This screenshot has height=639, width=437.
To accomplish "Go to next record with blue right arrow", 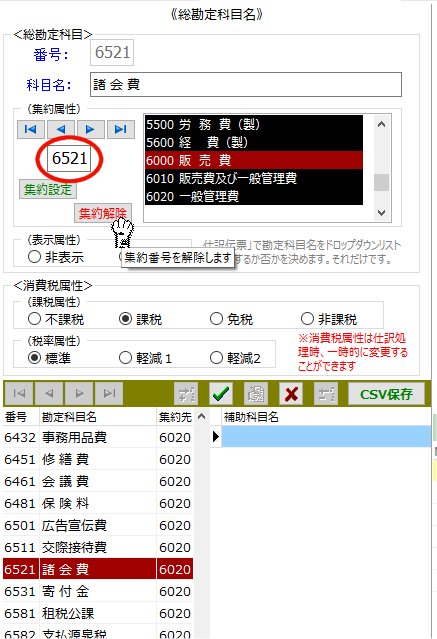I will tap(90, 129).
